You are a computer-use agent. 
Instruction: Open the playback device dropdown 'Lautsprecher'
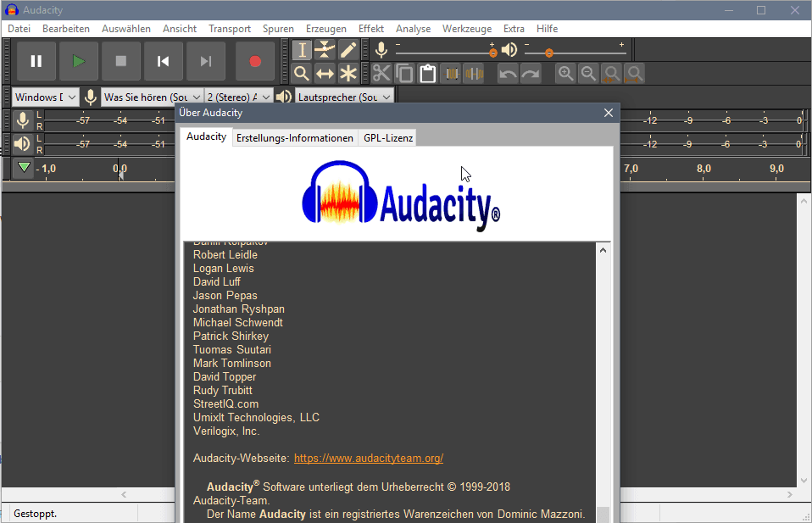[344, 97]
